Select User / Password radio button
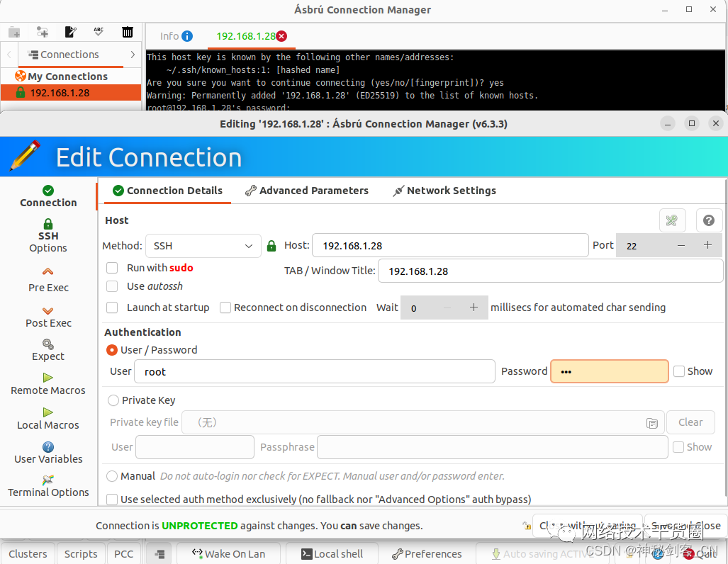Viewport: 728px width, 564px height. (x=112, y=350)
